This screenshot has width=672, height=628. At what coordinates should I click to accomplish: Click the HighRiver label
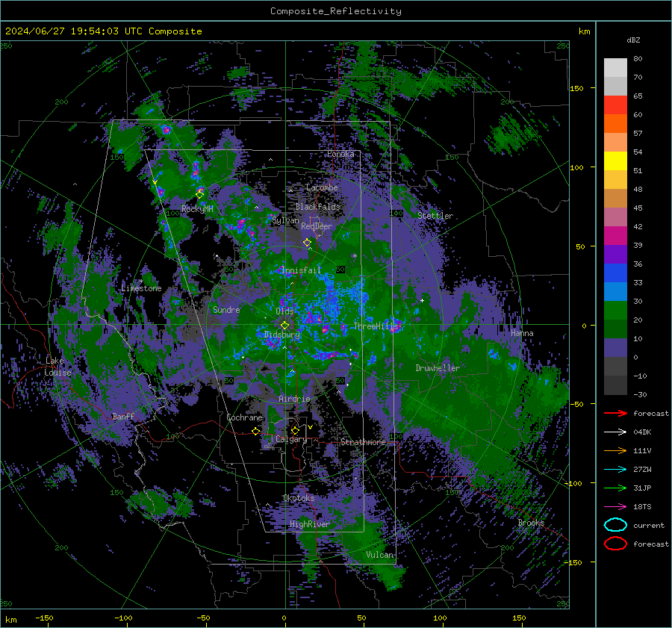(310, 524)
